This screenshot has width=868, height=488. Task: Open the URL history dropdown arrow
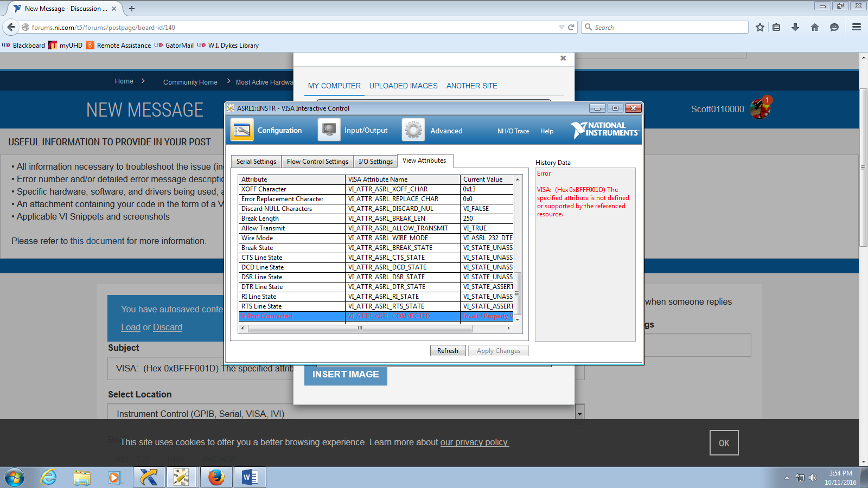pyautogui.click(x=561, y=27)
